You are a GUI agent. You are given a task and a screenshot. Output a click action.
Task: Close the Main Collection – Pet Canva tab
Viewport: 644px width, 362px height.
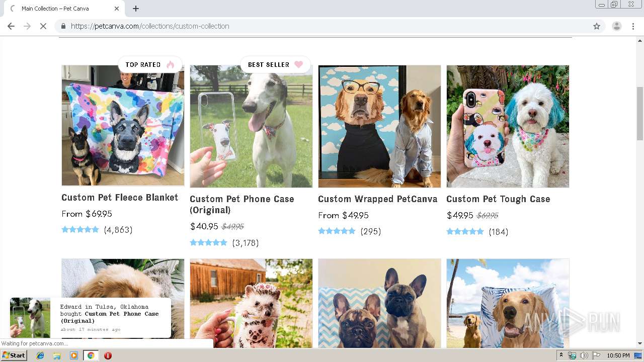(117, 9)
